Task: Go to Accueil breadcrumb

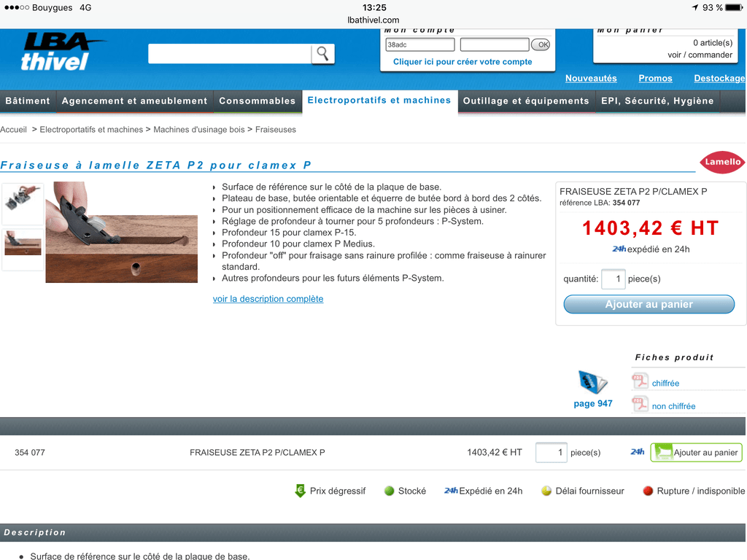Action: (13, 130)
